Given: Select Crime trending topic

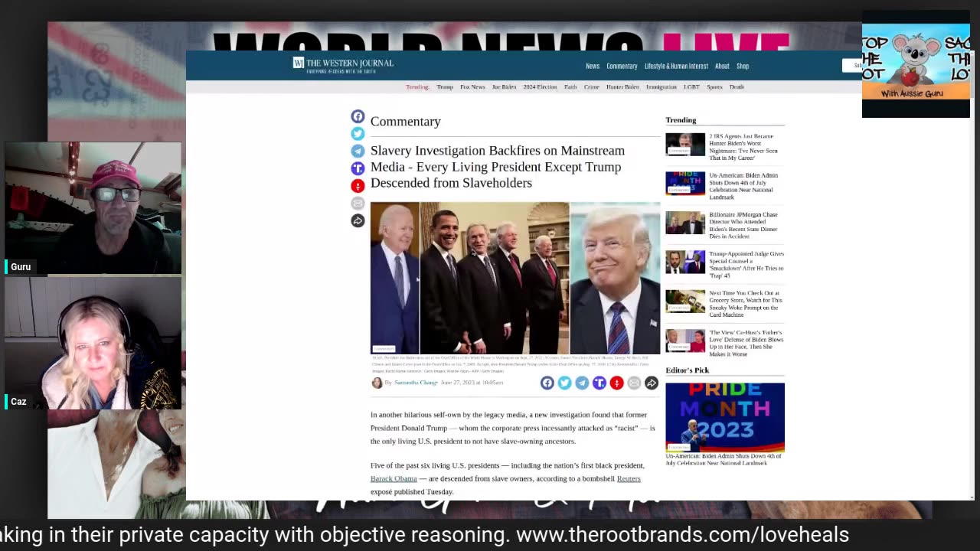Looking at the screenshot, I should 591,87.
